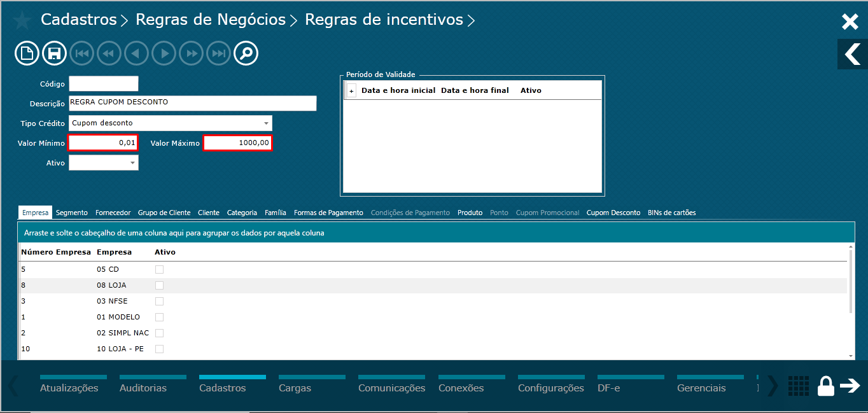Viewport: 868px width, 413px height.
Task: Toggle Ativo checkbox for 08 LOJA
Action: click(159, 285)
